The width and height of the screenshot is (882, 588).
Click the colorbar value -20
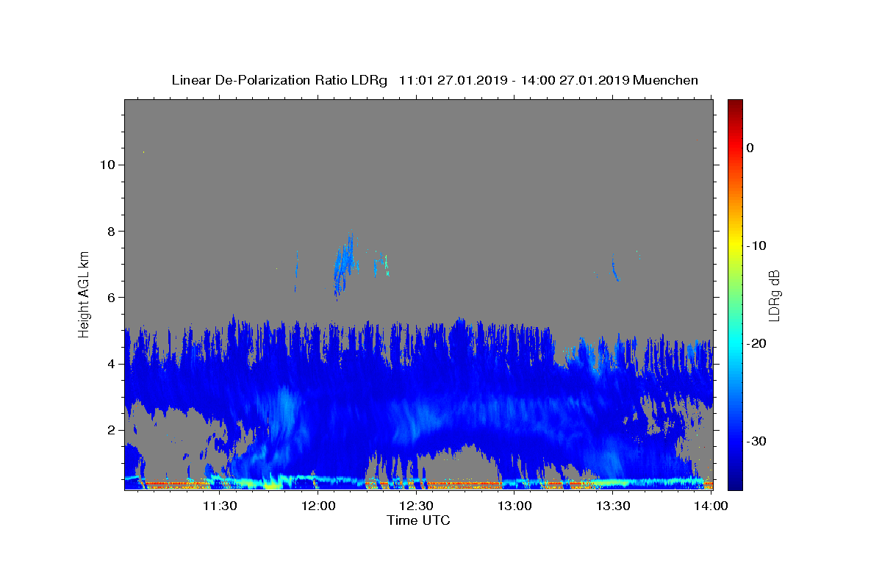coord(757,343)
